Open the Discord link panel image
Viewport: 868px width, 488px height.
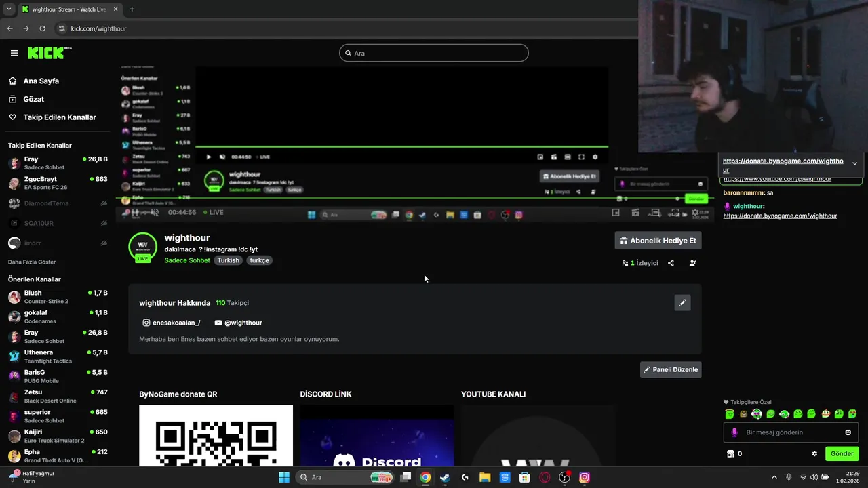tap(376, 435)
